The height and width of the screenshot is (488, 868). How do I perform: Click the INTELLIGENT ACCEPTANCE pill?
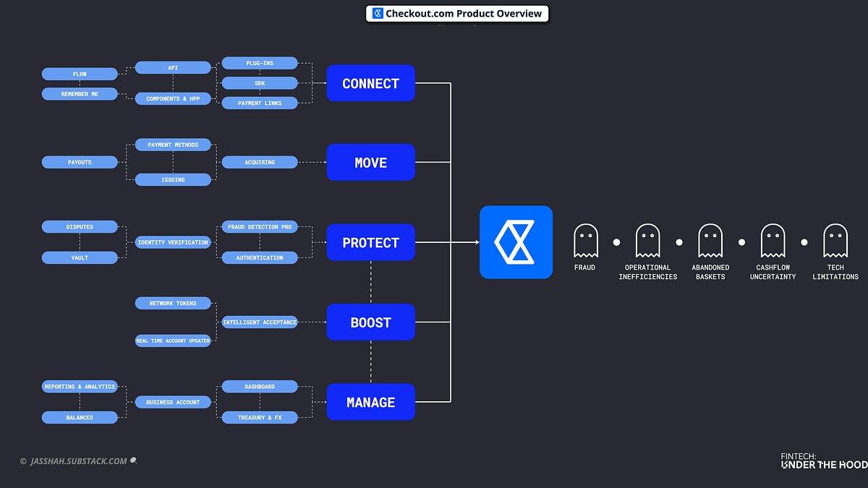[260, 322]
